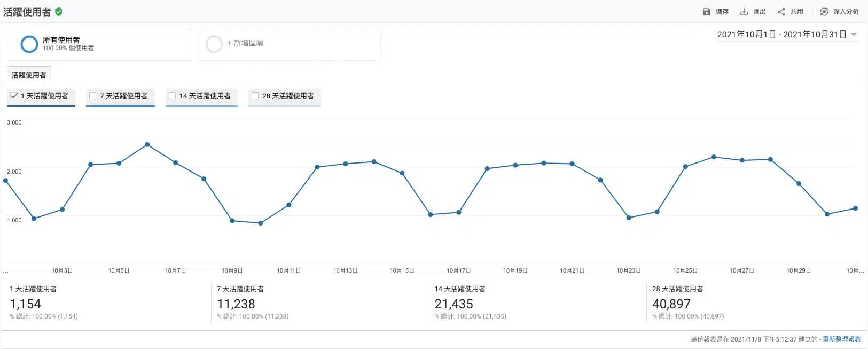868x349 pixels.
Task: Select the 活躍使用者 tab
Action: click(29, 75)
